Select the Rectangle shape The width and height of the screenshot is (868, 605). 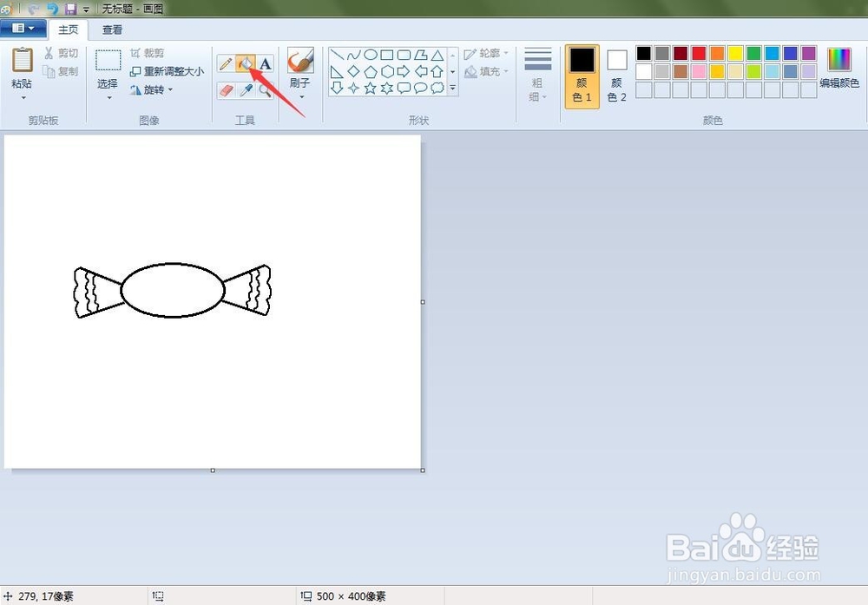[387, 55]
